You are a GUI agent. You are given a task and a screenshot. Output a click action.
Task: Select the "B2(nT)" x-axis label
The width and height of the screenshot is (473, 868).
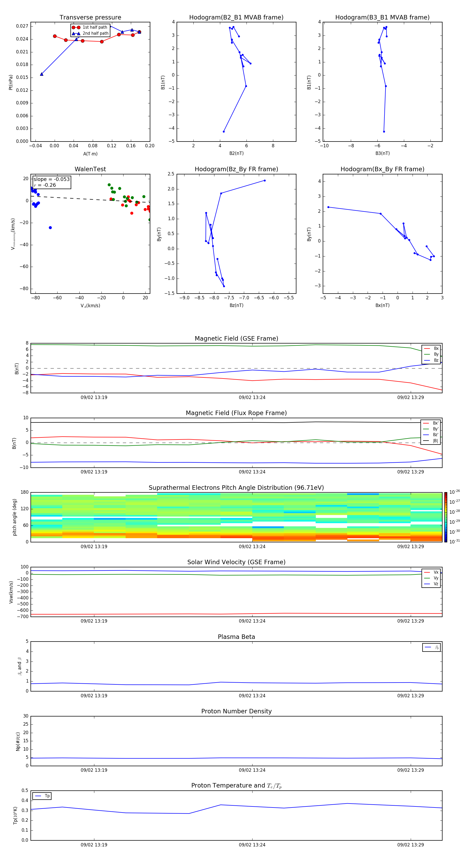236,153
